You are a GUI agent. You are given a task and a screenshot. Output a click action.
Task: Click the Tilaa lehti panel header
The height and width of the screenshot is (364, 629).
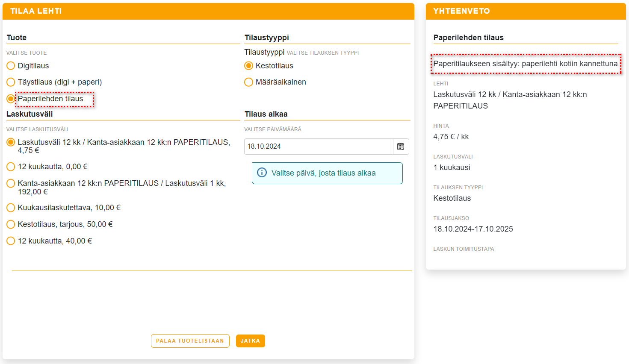click(x=208, y=11)
